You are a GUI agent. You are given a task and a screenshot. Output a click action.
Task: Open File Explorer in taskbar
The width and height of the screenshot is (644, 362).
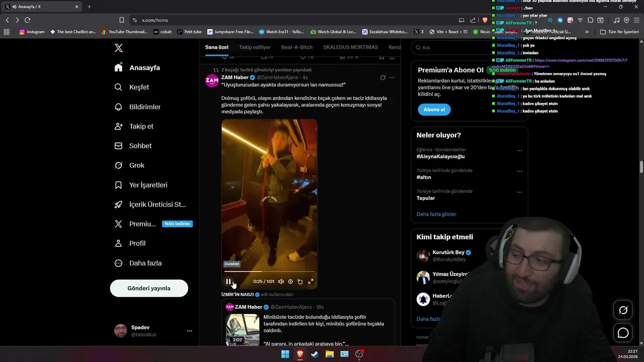pyautogui.click(x=330, y=354)
